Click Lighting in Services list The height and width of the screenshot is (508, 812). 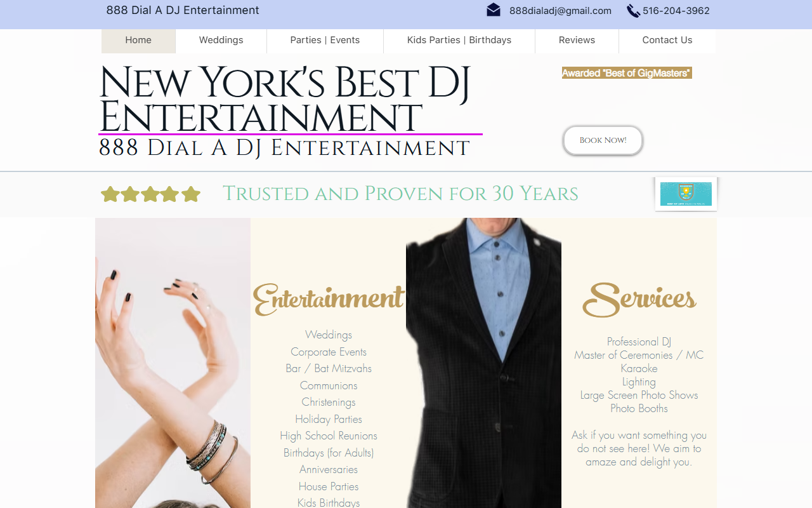(x=639, y=382)
